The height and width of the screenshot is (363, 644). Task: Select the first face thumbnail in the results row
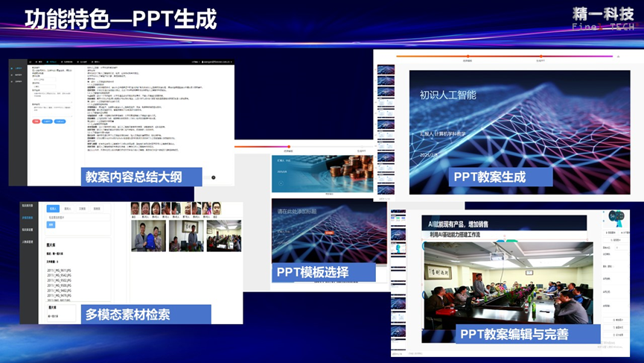(x=135, y=209)
